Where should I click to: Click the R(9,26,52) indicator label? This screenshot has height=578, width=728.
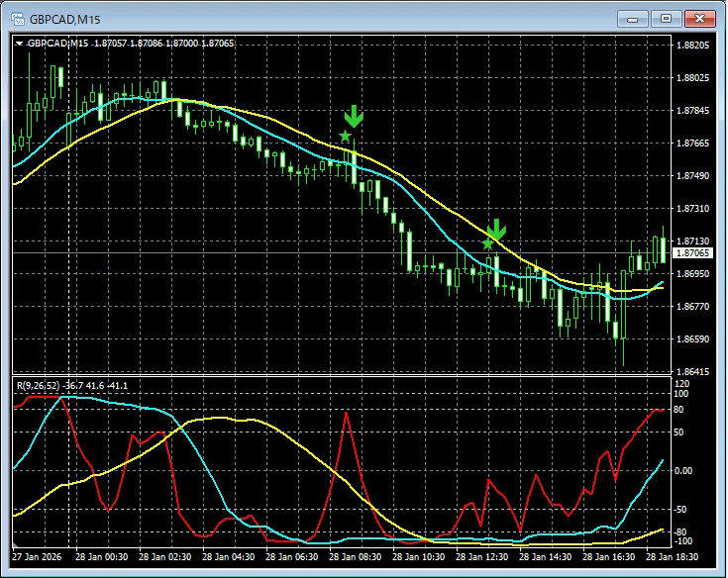coord(36,384)
